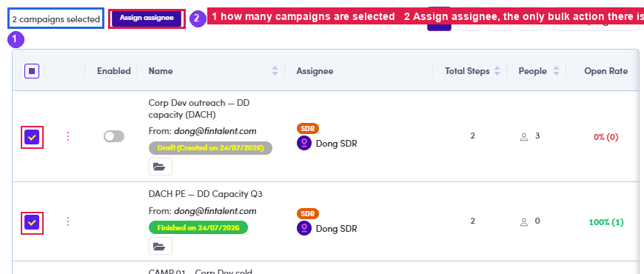The image size is (644, 274).
Task: Open three-dot menu for DACH PE campaign
Action: (x=68, y=222)
